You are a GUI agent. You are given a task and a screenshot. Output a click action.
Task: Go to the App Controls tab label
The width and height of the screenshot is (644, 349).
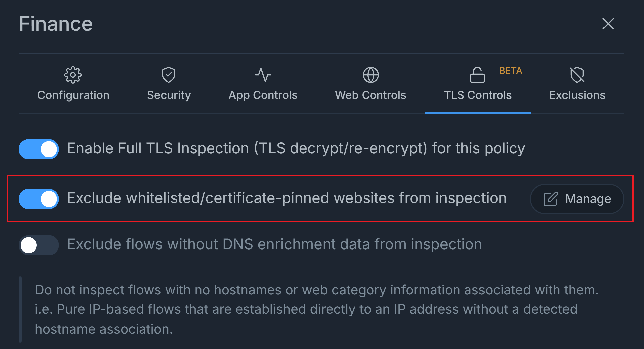[x=263, y=95]
